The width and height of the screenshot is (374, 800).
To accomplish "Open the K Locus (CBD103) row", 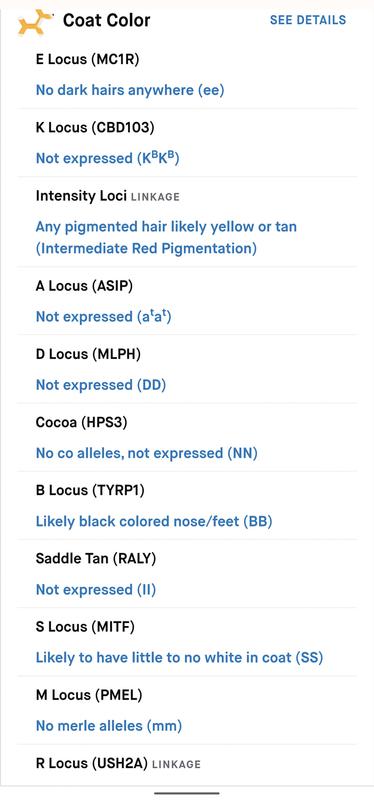I will tap(187, 143).
